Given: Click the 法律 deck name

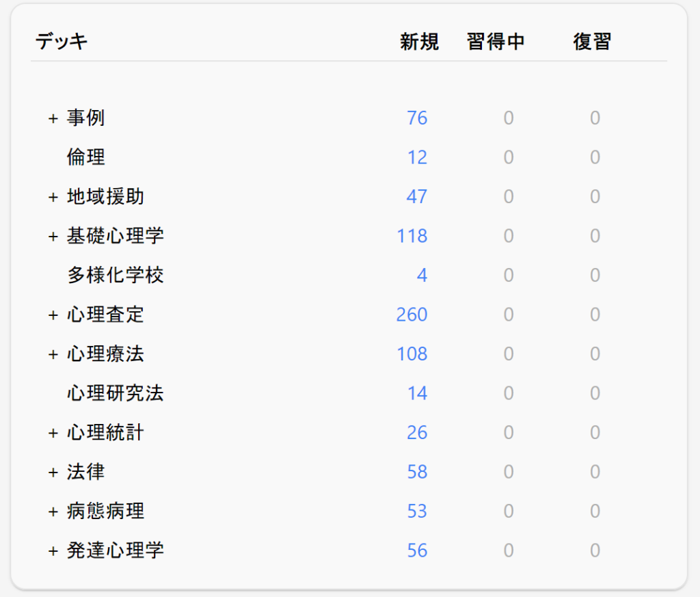Looking at the screenshot, I should click(x=85, y=472).
